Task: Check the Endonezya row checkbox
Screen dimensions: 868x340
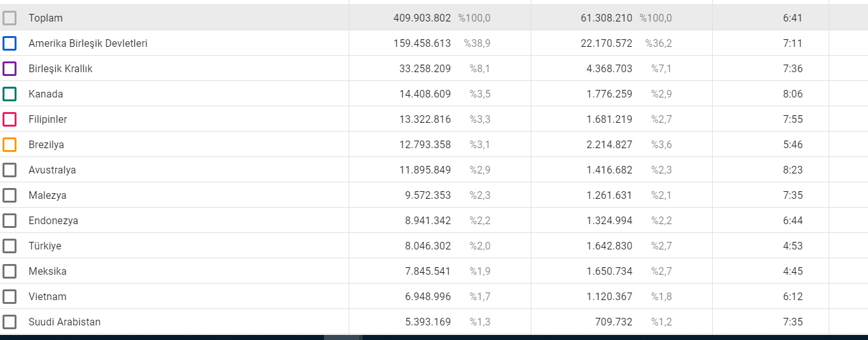Action: pos(10,220)
